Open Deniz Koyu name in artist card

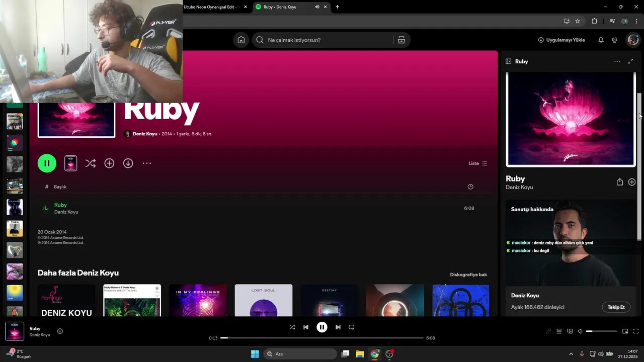[525, 296]
